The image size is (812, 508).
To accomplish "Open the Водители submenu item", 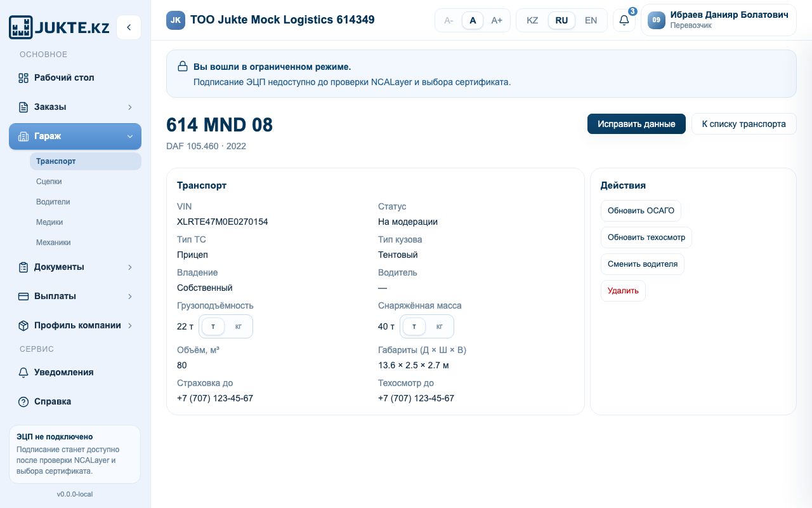I will [53, 202].
